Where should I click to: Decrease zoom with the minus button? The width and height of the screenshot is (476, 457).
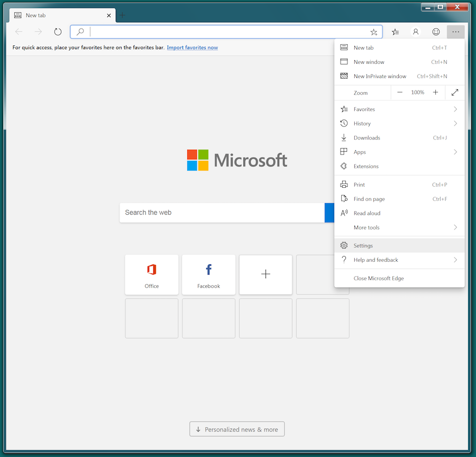[400, 93]
